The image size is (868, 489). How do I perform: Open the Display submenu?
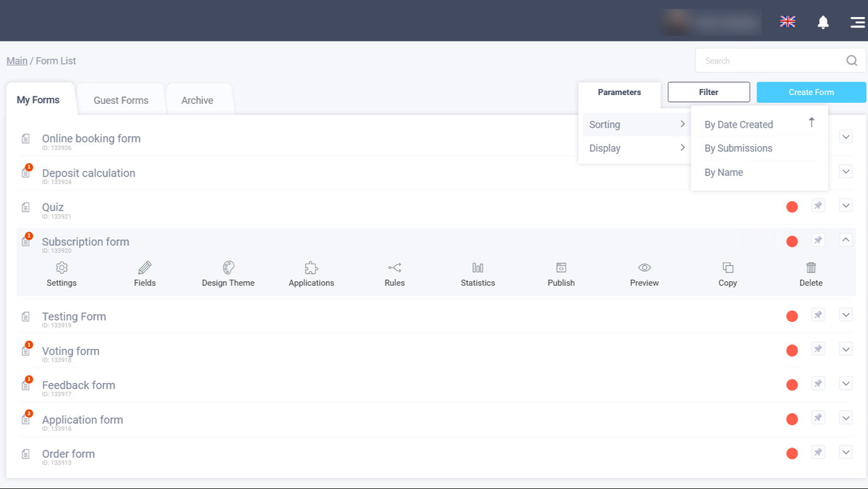(635, 148)
